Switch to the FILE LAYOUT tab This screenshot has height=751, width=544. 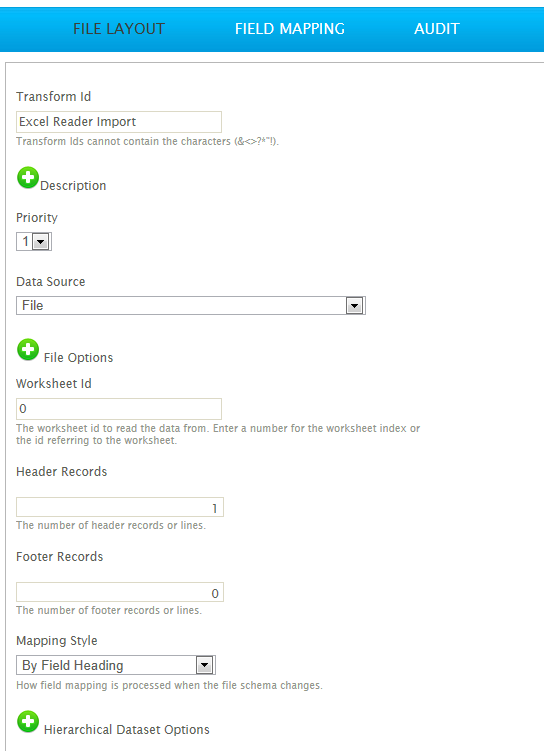tap(119, 29)
